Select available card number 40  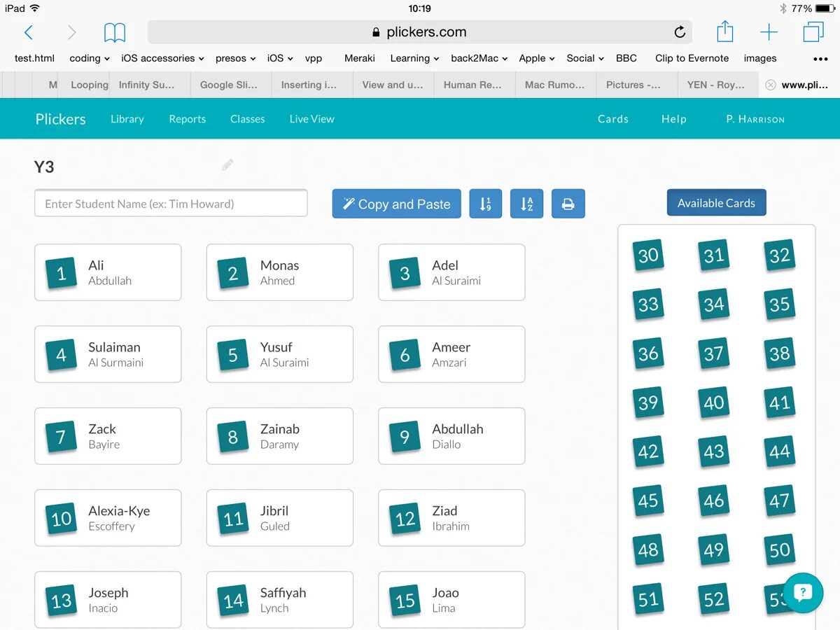pos(714,402)
